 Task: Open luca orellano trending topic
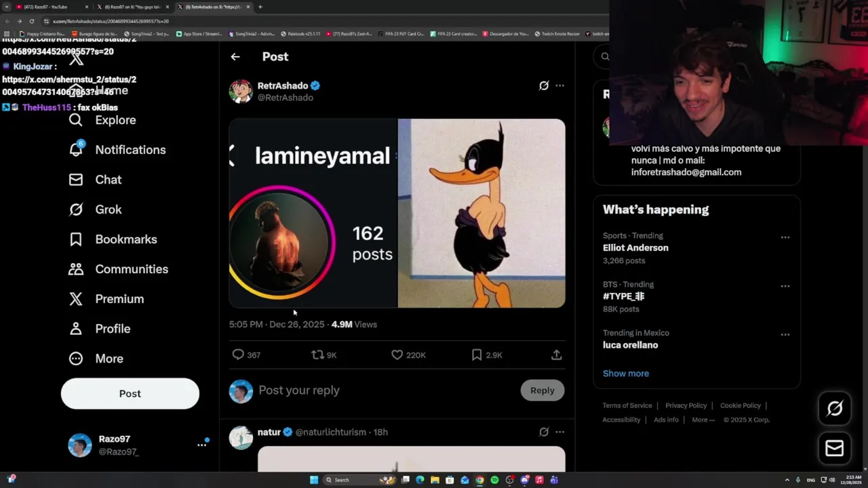coord(630,345)
